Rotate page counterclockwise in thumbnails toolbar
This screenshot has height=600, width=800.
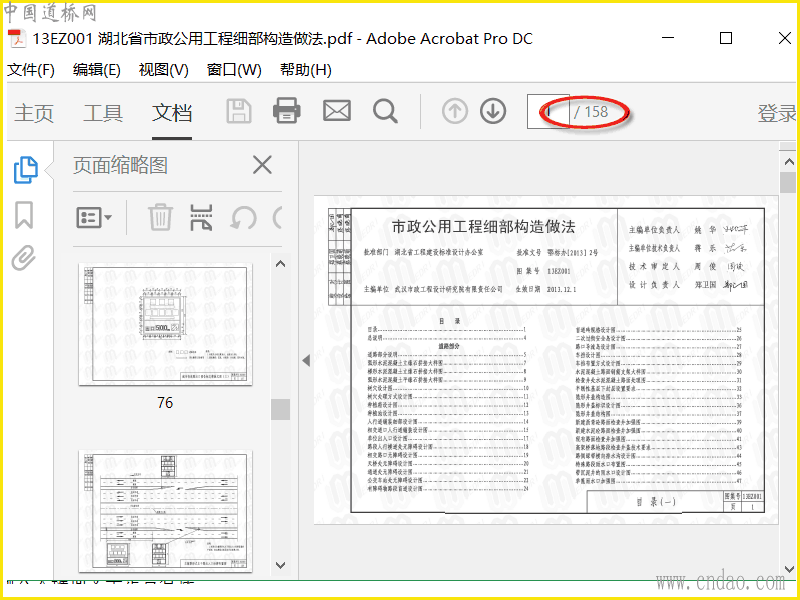243,218
